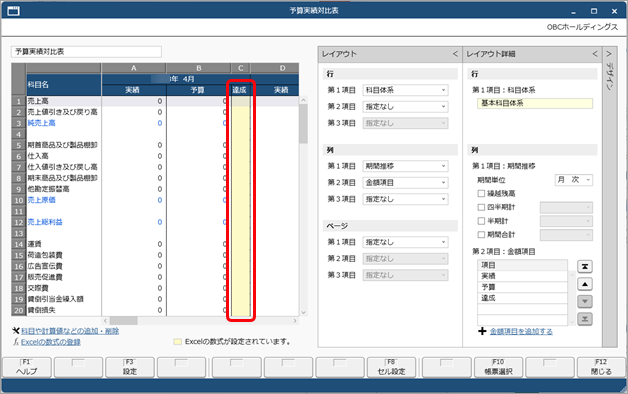
Task: Open 行 第1項目 科目体系 dropdown
Action: click(x=405, y=90)
